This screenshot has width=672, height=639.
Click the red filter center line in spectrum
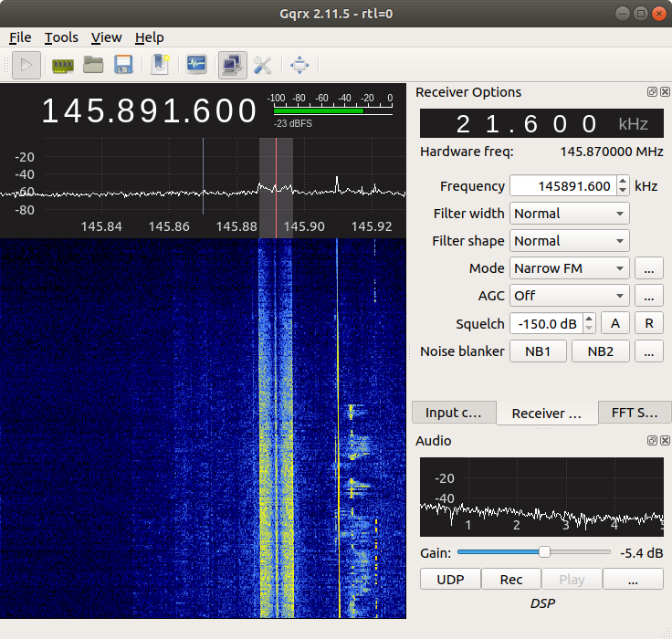(x=276, y=188)
